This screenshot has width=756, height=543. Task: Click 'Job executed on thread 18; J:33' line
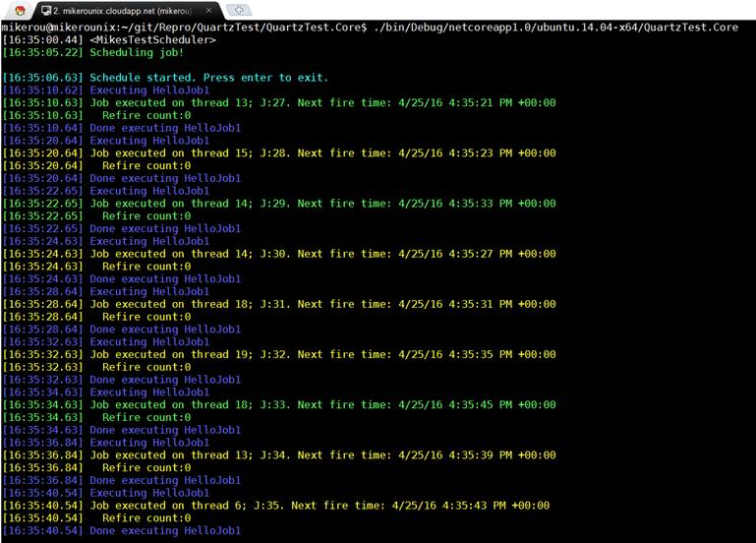click(279, 404)
